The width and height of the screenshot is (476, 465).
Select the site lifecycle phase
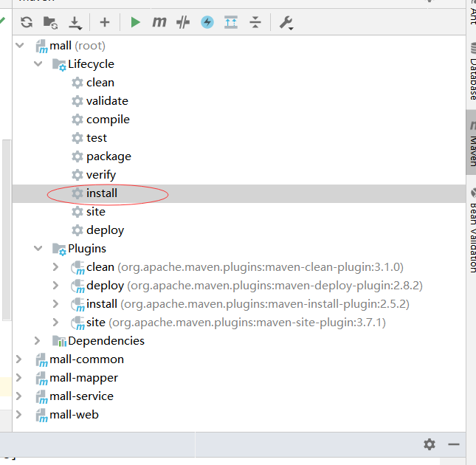click(96, 212)
